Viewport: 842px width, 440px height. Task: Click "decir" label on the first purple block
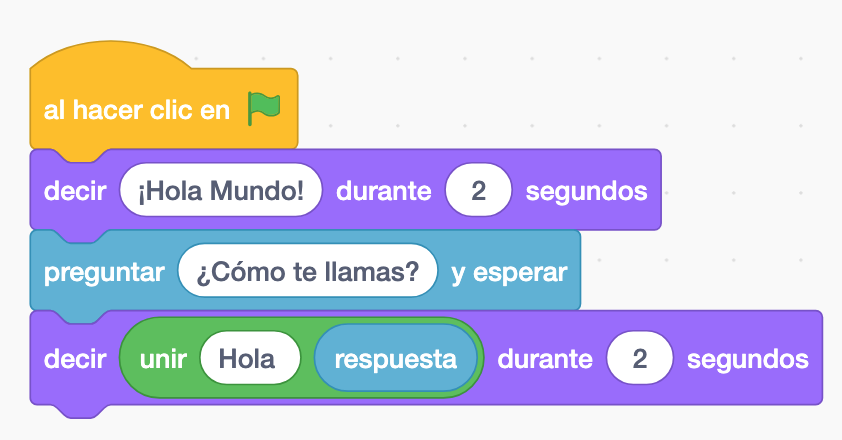[74, 191]
